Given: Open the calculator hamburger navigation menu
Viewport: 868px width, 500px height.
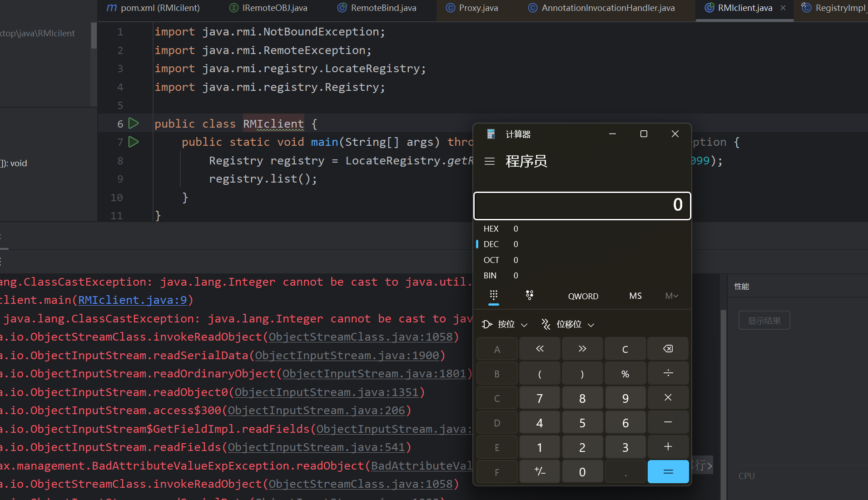Looking at the screenshot, I should coord(489,161).
